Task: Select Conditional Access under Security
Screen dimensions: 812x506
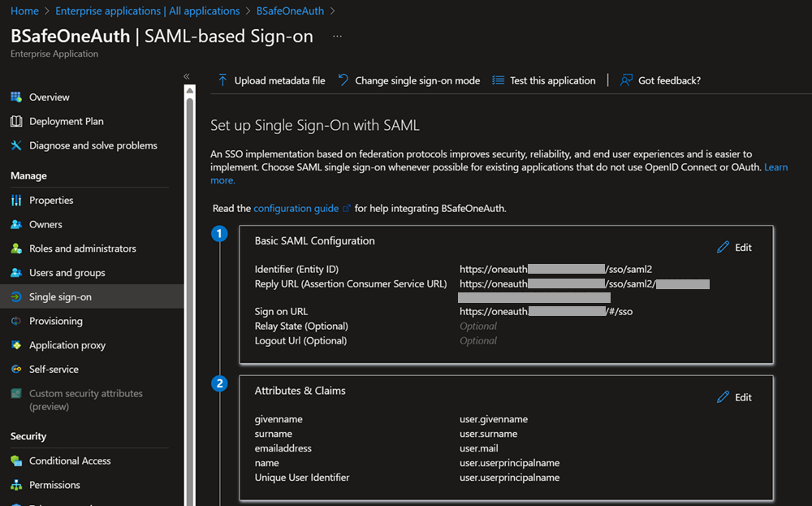Action: click(15, 461)
